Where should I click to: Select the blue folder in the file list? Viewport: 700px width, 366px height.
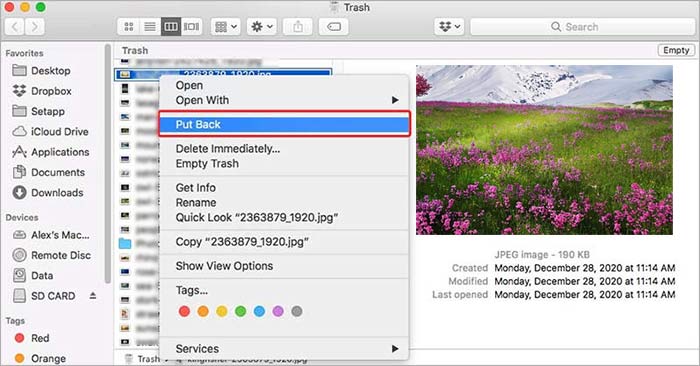(x=125, y=243)
